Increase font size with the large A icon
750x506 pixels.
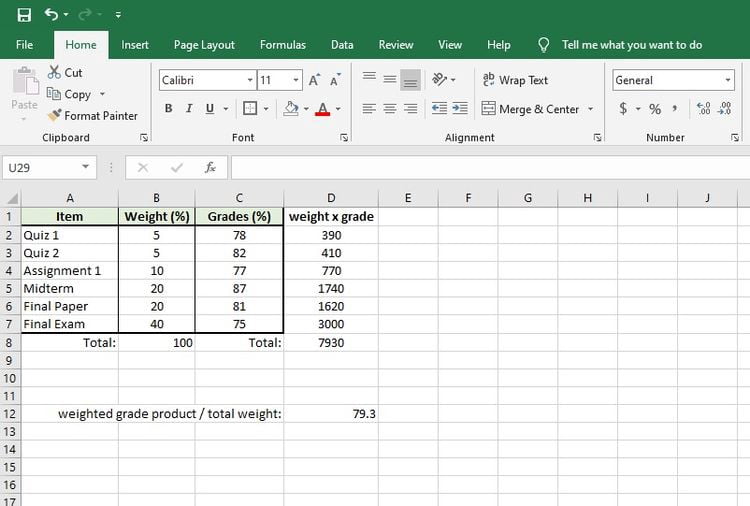coord(314,80)
